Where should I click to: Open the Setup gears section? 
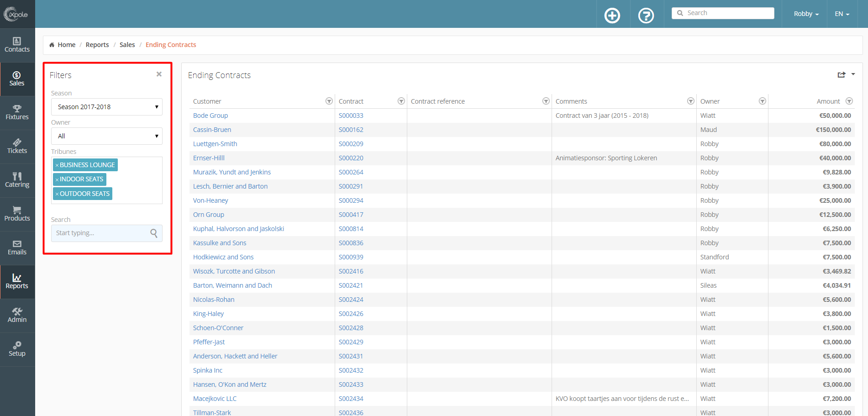(x=17, y=349)
